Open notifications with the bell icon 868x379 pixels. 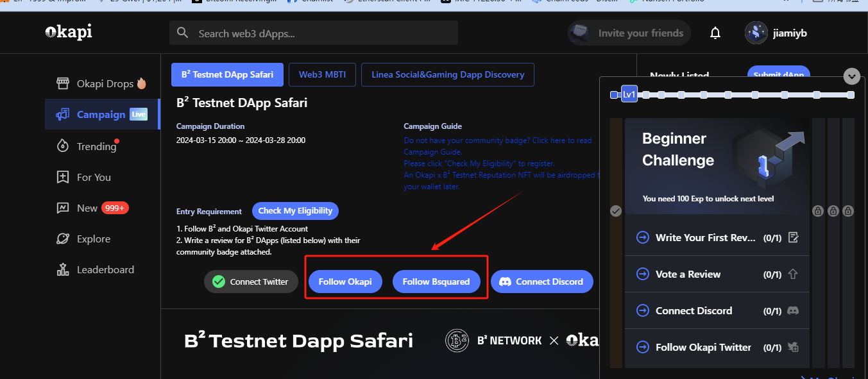[715, 33]
